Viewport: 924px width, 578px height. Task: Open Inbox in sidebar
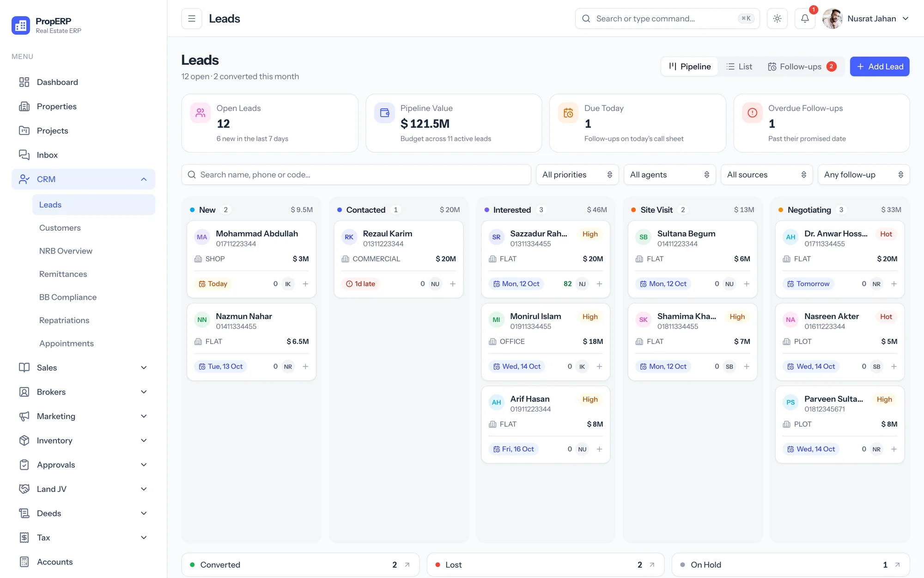pos(83,155)
